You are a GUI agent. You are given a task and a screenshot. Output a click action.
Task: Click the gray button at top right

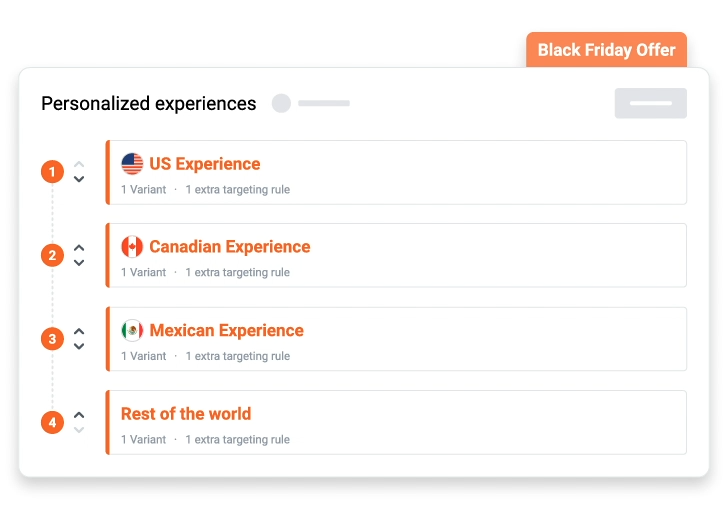650,103
